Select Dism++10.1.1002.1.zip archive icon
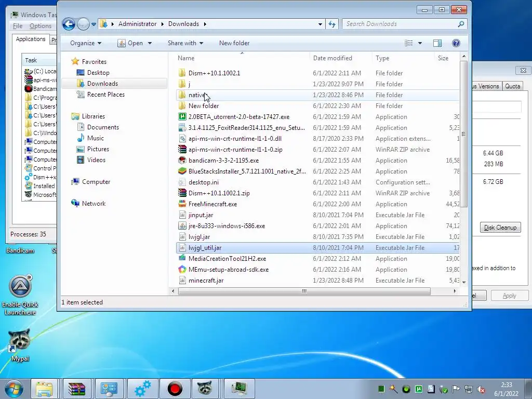532x399 pixels. 182,193
